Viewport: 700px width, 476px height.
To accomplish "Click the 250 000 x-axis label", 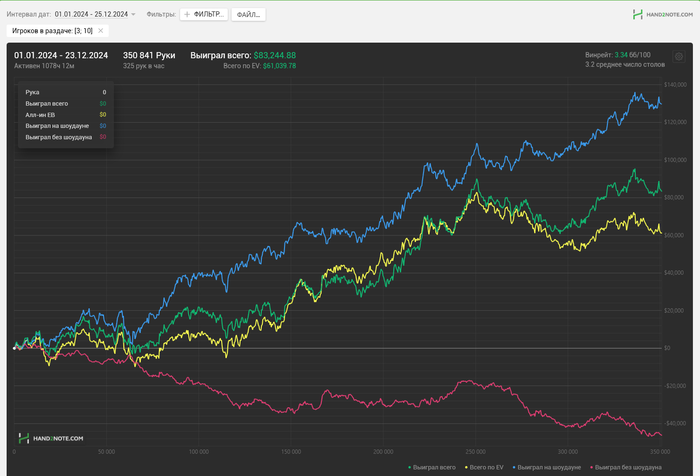I will [475, 451].
